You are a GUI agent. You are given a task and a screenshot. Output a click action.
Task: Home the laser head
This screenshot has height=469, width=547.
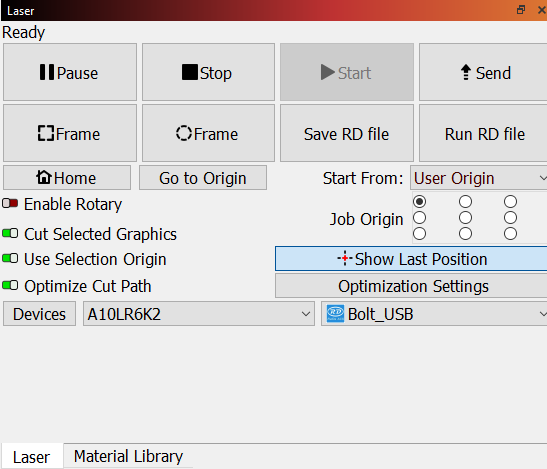pyautogui.click(x=67, y=178)
